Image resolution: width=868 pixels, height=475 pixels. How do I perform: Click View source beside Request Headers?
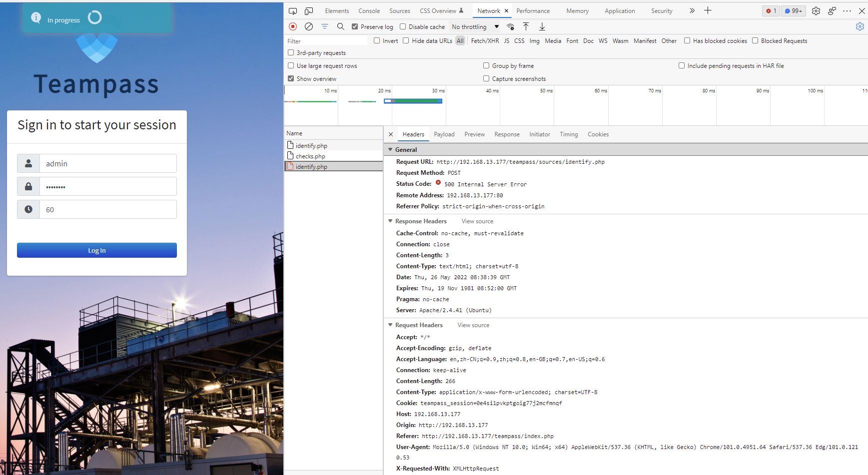(x=473, y=325)
